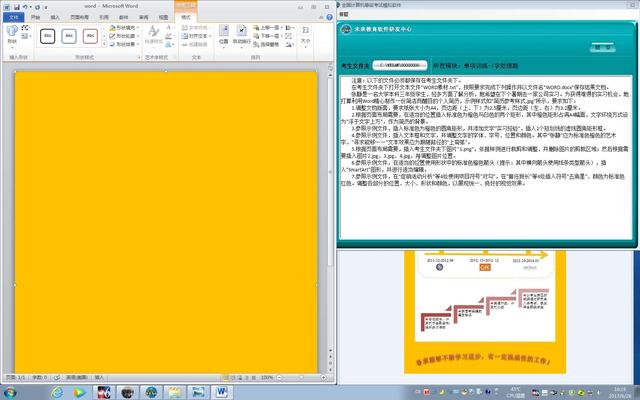
Task: Open Word Help question mark icon
Action: [329, 17]
